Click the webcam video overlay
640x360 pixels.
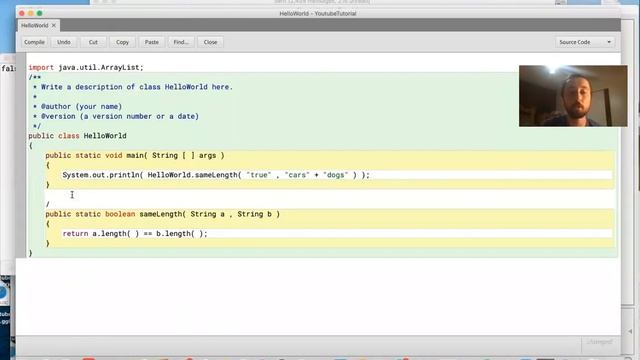[573, 96]
